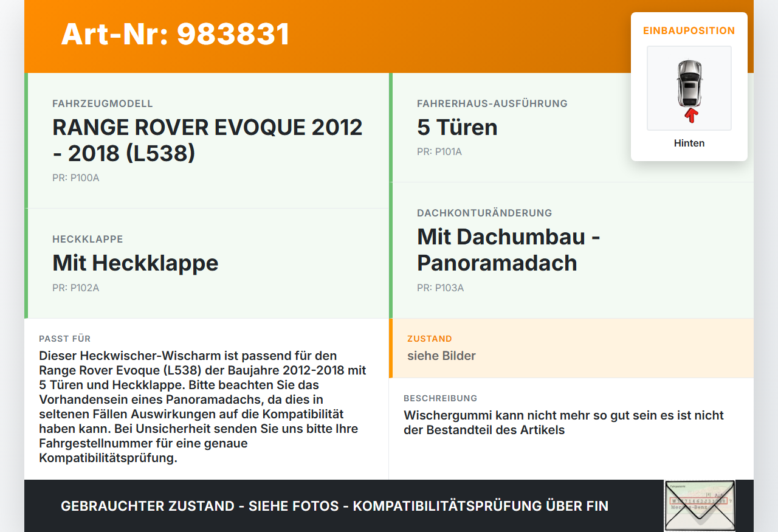Collapse the Einbauposition panel
Viewport: 778px width, 532px height.
689,30
